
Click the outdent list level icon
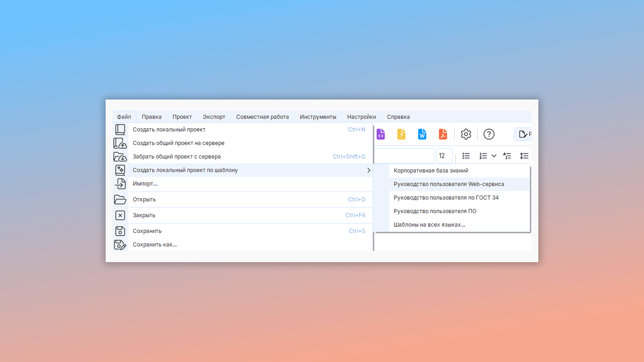[x=507, y=156]
